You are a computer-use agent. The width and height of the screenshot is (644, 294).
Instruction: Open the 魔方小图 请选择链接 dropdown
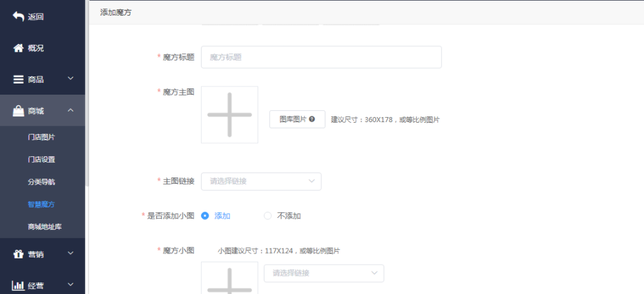[x=324, y=273]
